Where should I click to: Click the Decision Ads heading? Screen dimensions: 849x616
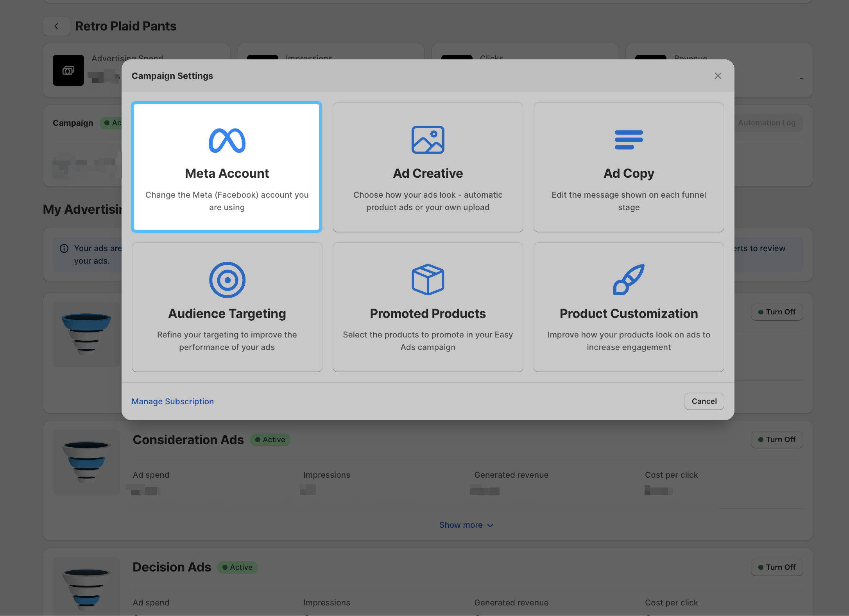(172, 567)
